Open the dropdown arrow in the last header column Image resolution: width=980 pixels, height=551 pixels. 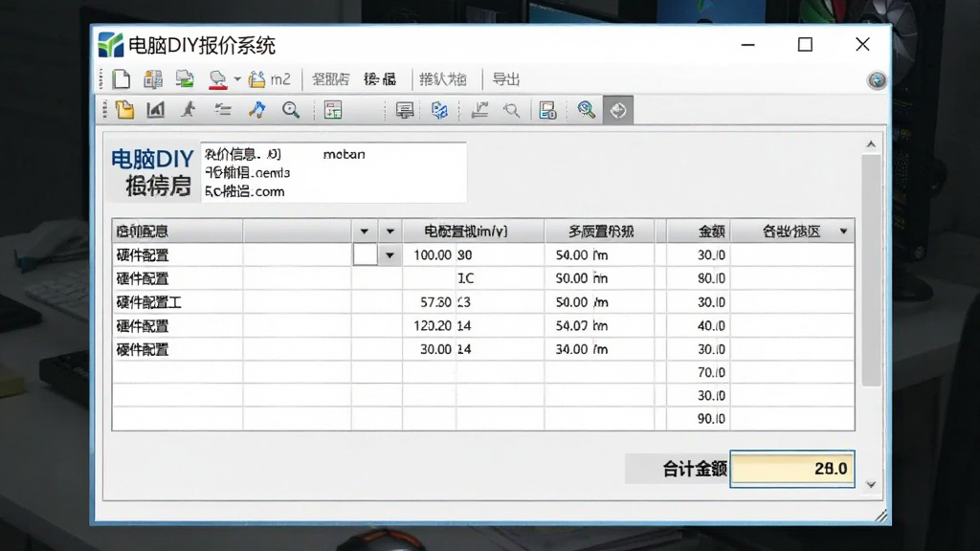click(843, 231)
